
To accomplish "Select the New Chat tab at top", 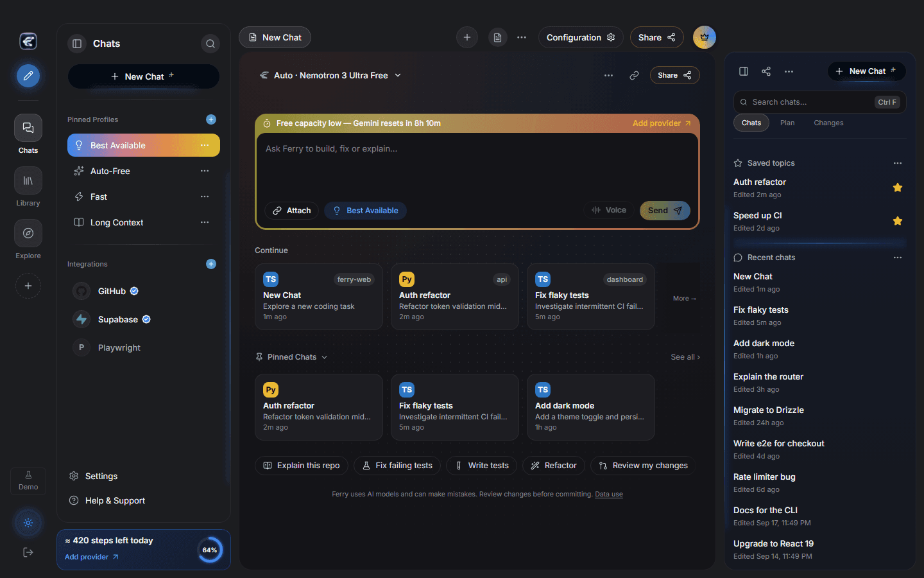I will [x=275, y=37].
